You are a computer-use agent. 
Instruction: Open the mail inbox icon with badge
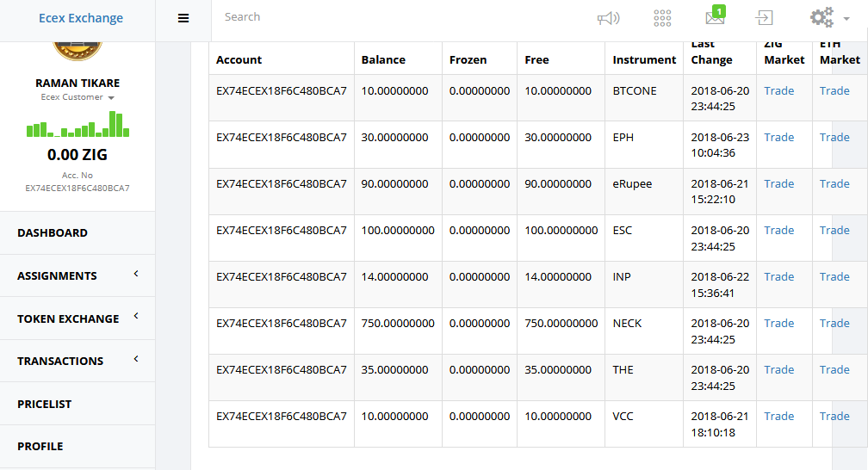(x=716, y=15)
